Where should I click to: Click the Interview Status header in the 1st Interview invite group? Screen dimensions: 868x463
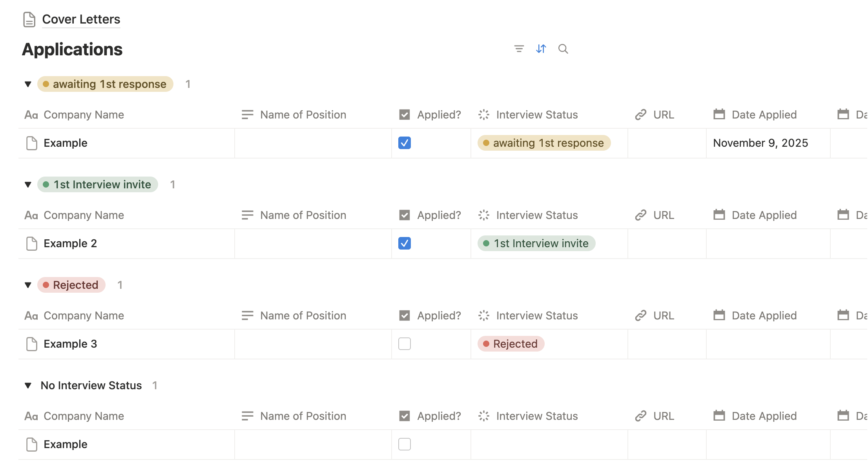(536, 215)
